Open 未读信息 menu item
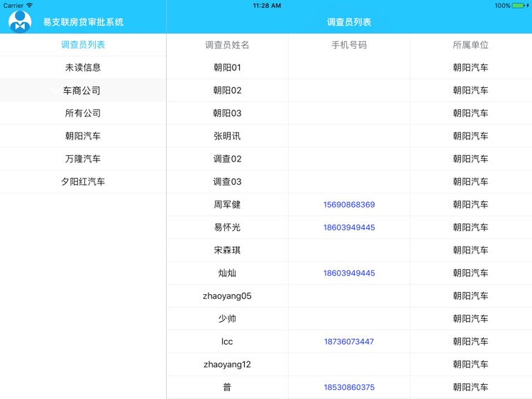 click(83, 67)
